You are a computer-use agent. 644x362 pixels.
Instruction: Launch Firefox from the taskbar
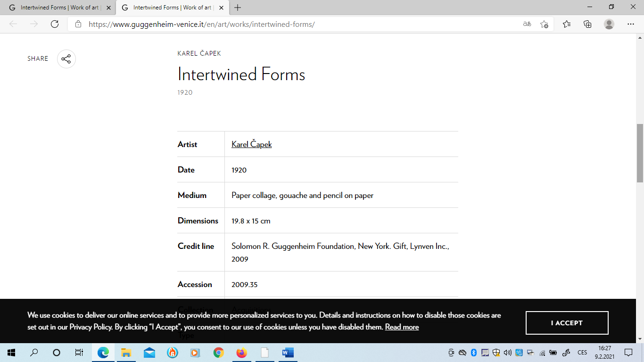(241, 353)
